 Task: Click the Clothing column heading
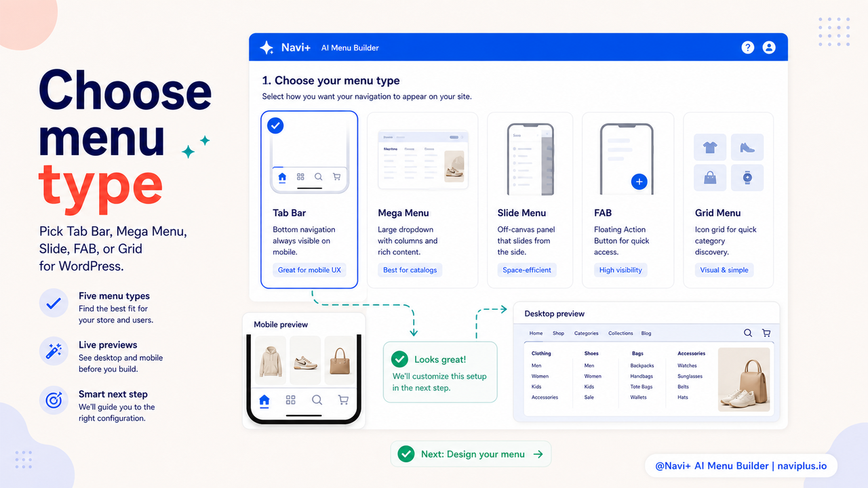(x=541, y=353)
